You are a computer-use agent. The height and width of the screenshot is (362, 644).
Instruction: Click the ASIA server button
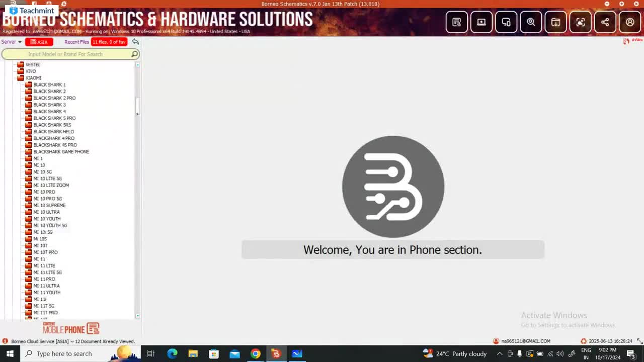click(x=39, y=42)
